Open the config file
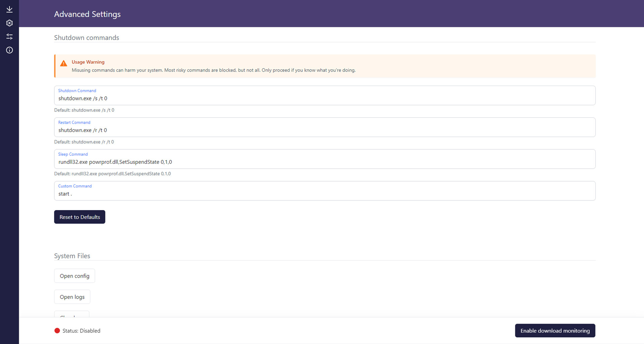Image resolution: width=644 pixels, height=344 pixels. click(x=74, y=276)
